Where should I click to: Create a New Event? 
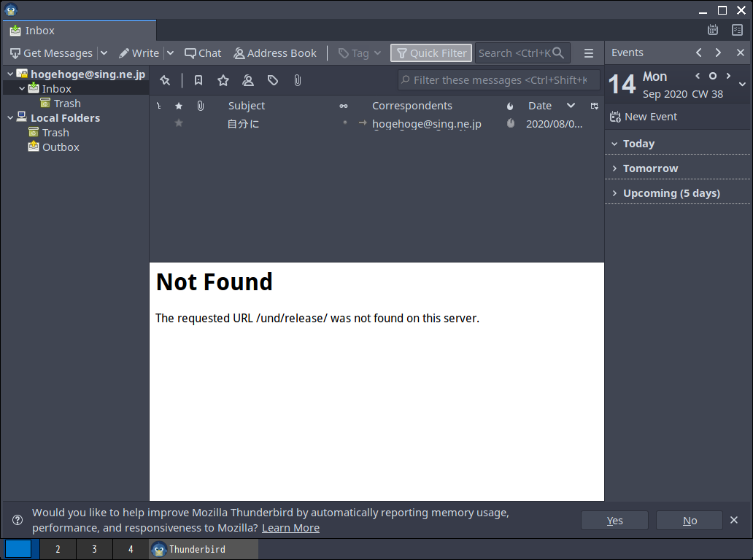644,117
